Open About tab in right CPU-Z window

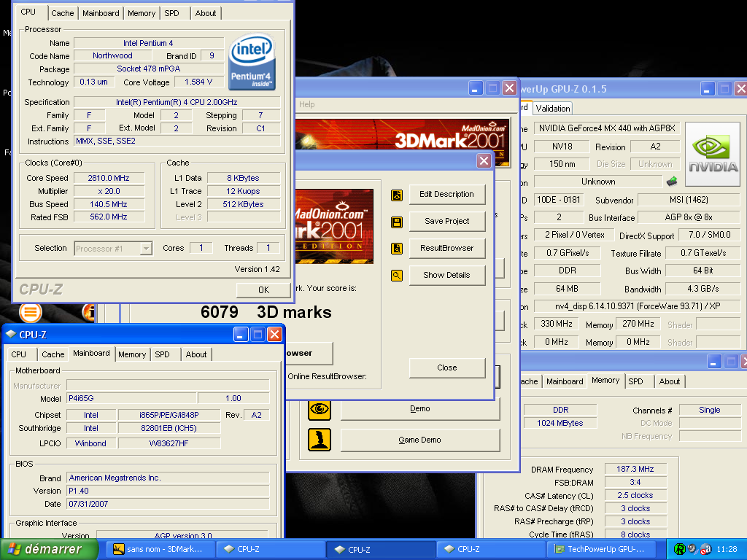670,381
